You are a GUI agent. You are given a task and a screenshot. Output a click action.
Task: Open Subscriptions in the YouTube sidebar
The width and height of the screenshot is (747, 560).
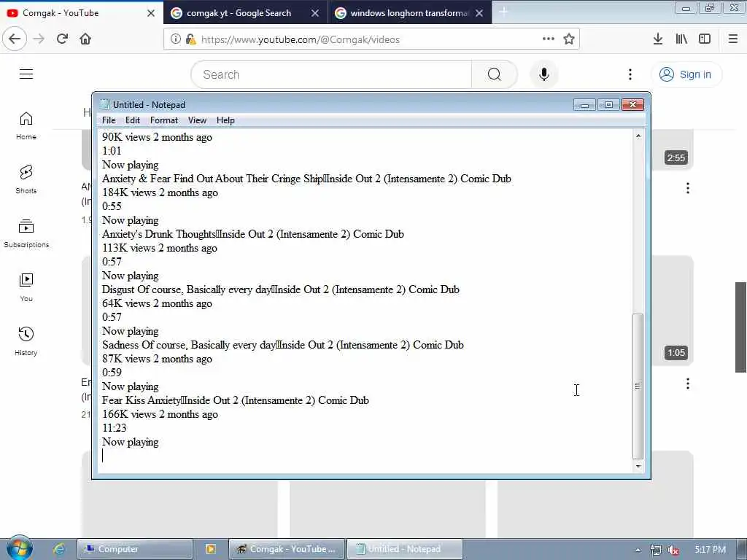[26, 233]
